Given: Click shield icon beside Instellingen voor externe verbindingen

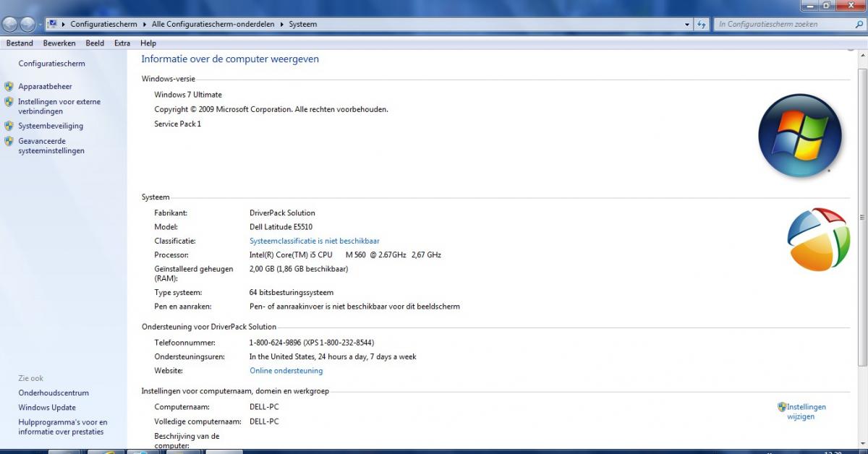Looking at the screenshot, I should coord(9,102).
